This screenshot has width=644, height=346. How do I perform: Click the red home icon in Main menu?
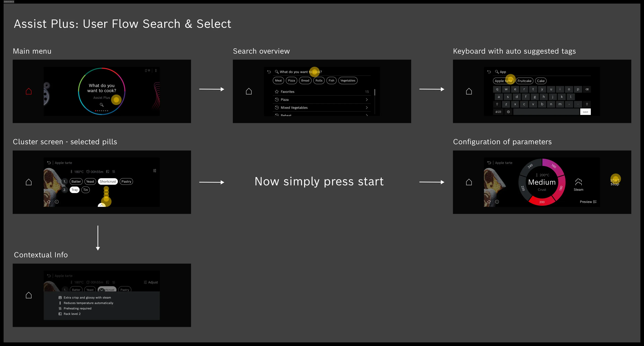click(29, 91)
